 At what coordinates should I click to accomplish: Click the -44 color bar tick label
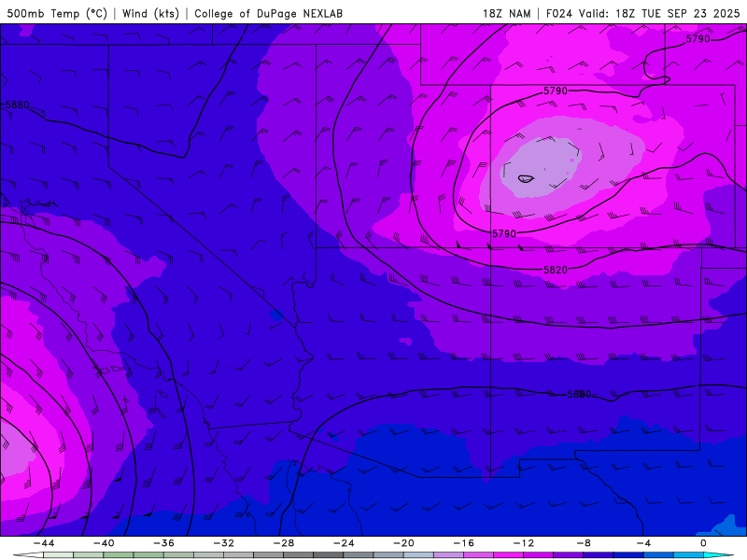pyautogui.click(x=44, y=543)
